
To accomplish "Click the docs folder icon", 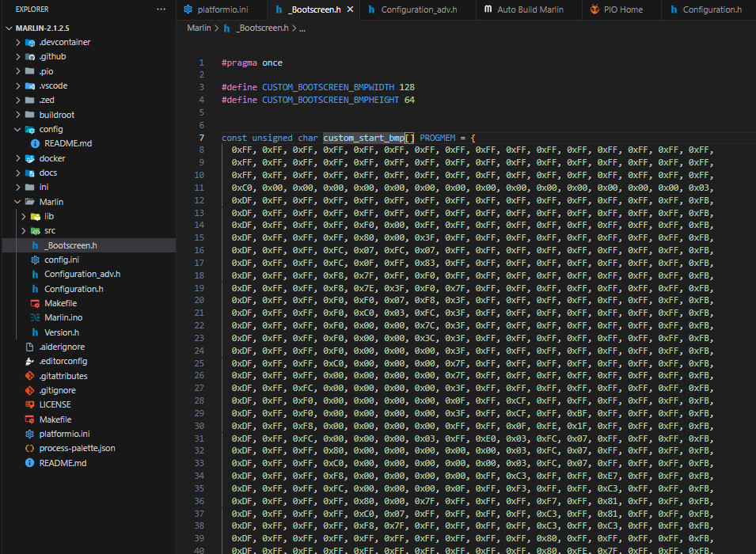I will click(30, 173).
